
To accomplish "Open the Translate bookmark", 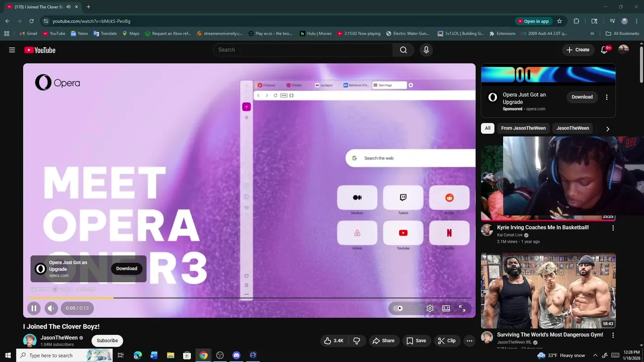I will coord(105,34).
